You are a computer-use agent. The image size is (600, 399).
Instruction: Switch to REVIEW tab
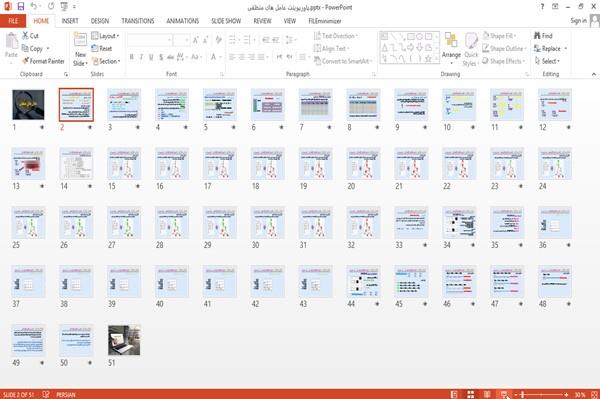[x=262, y=21]
